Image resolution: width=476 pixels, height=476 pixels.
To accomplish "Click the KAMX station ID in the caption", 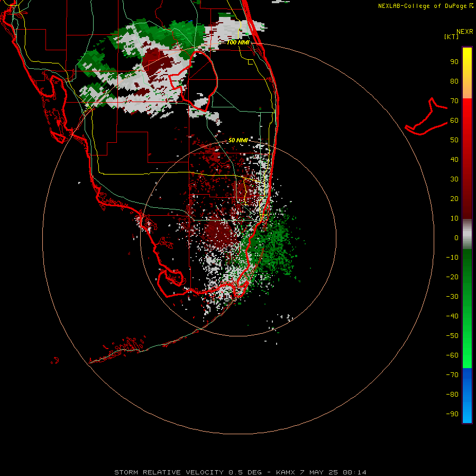I will [286, 472].
